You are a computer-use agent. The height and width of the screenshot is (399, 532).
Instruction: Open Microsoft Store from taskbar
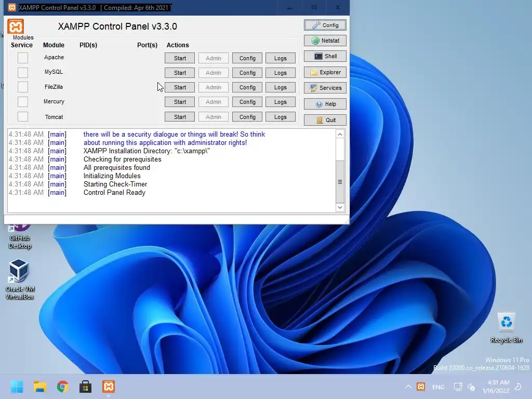point(86,387)
